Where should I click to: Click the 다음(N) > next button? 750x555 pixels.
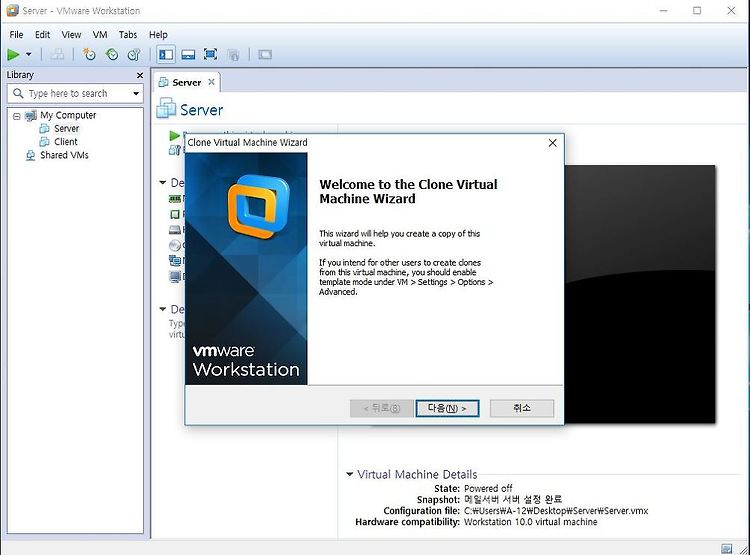coord(447,408)
